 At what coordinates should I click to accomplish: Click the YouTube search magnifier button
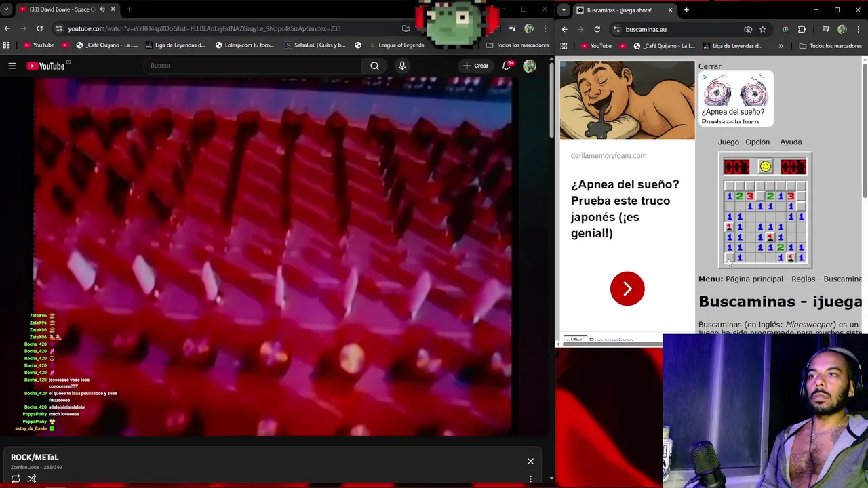pos(374,66)
